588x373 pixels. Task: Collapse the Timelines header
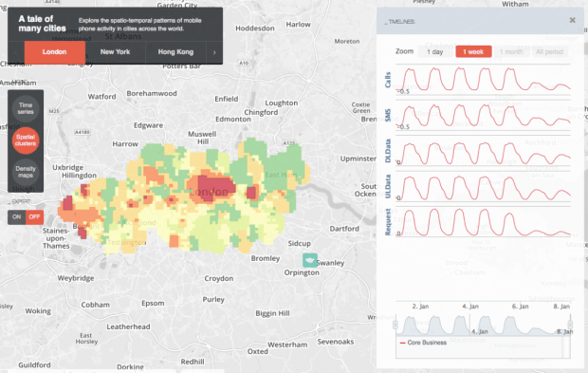click(400, 22)
